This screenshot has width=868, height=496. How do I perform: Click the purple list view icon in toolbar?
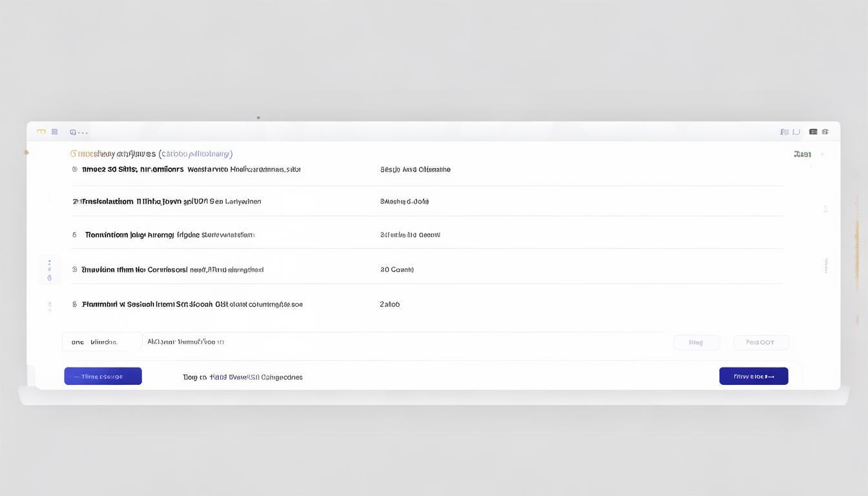click(x=55, y=132)
